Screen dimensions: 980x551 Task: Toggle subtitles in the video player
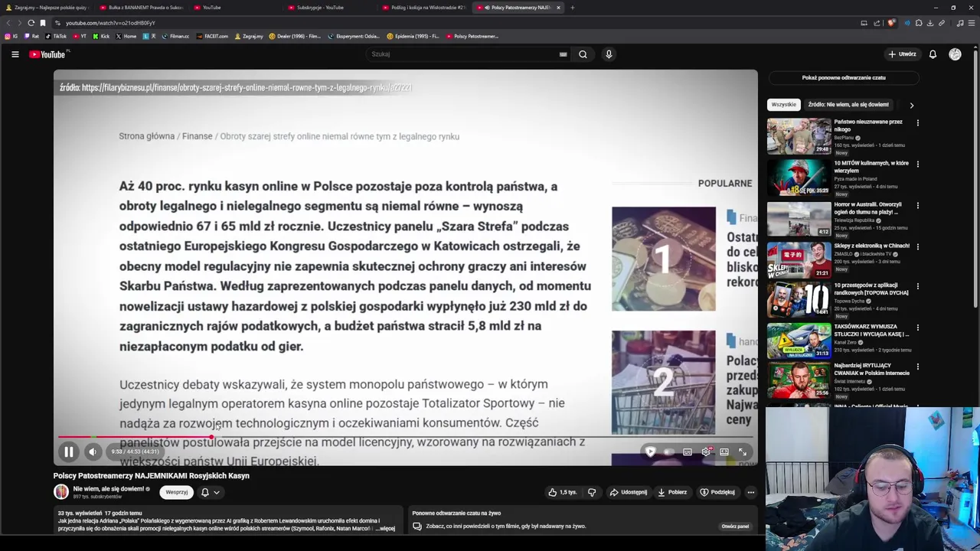688,452
